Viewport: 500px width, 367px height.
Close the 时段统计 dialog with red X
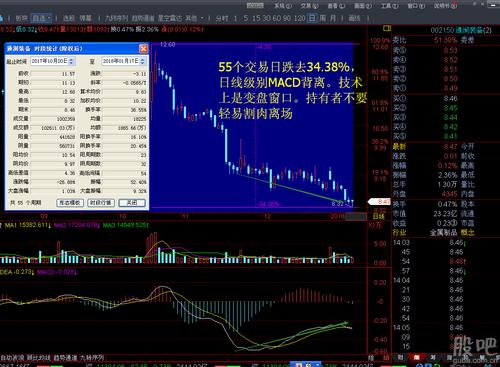click(143, 49)
